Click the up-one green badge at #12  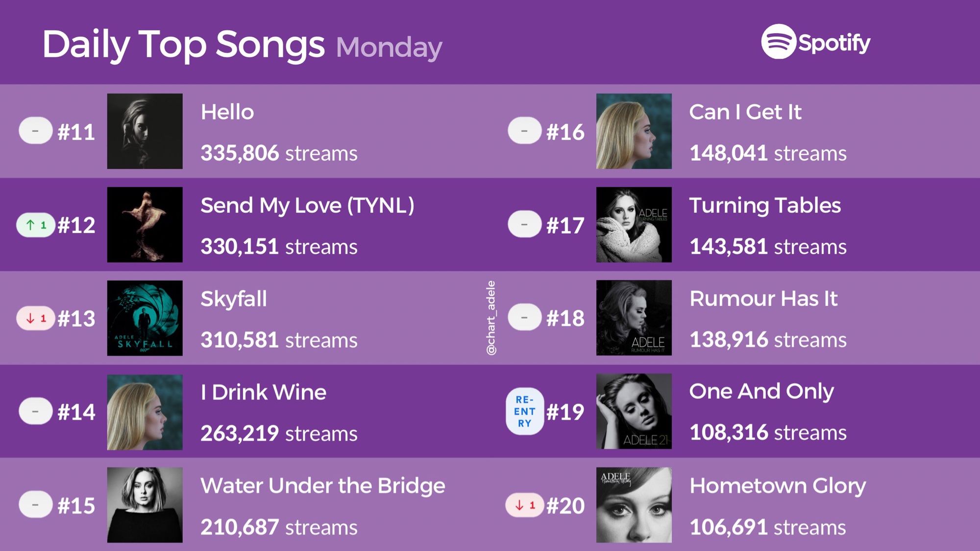pyautogui.click(x=36, y=225)
